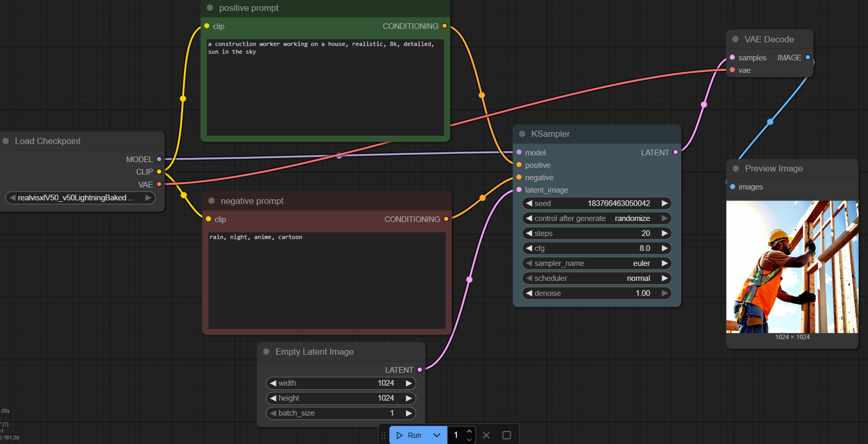Image resolution: width=868 pixels, height=444 pixels.
Task: Increase the batch count with up arrow
Action: tap(469, 432)
